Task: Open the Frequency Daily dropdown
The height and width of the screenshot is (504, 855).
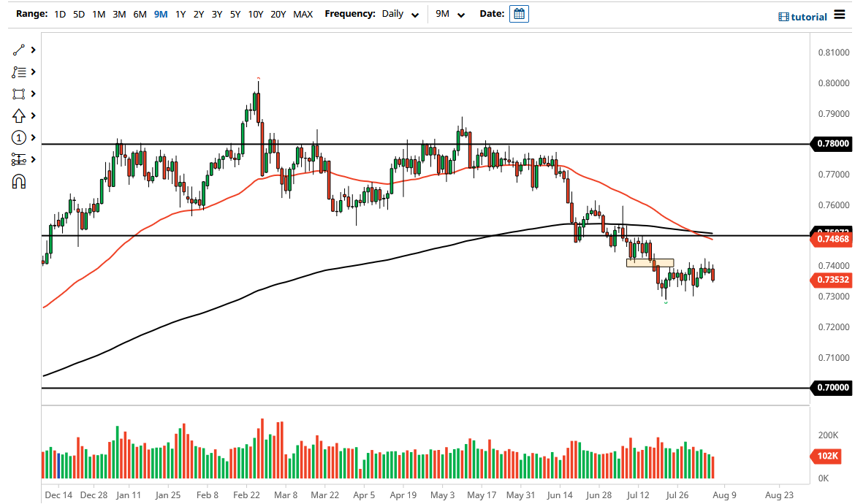Action: tap(400, 14)
